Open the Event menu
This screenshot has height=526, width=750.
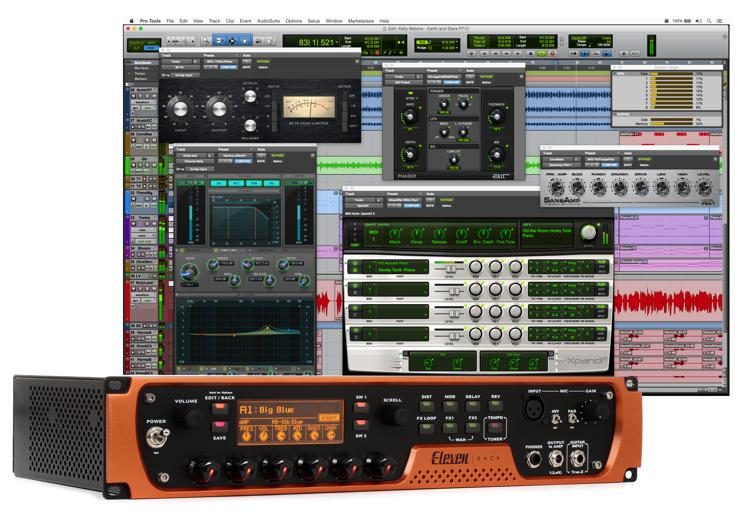pyautogui.click(x=245, y=21)
